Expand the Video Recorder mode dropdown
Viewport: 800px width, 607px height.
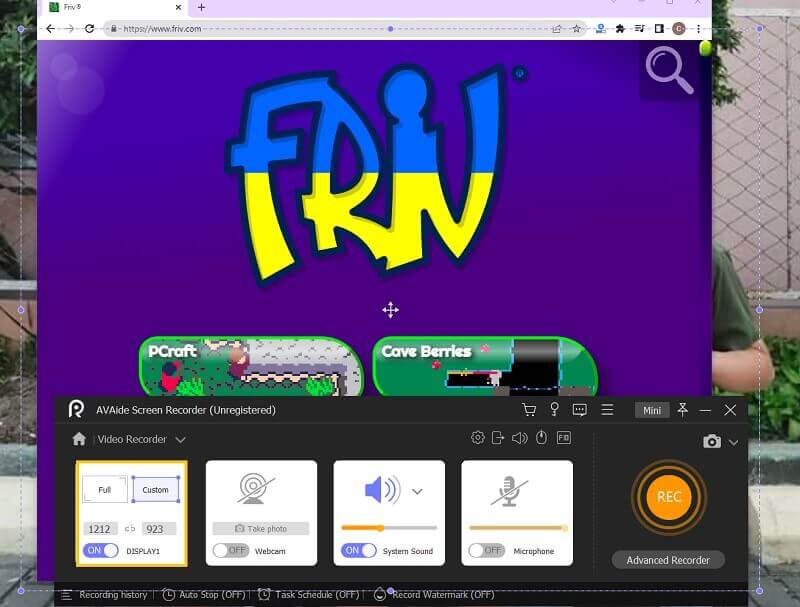(181, 439)
